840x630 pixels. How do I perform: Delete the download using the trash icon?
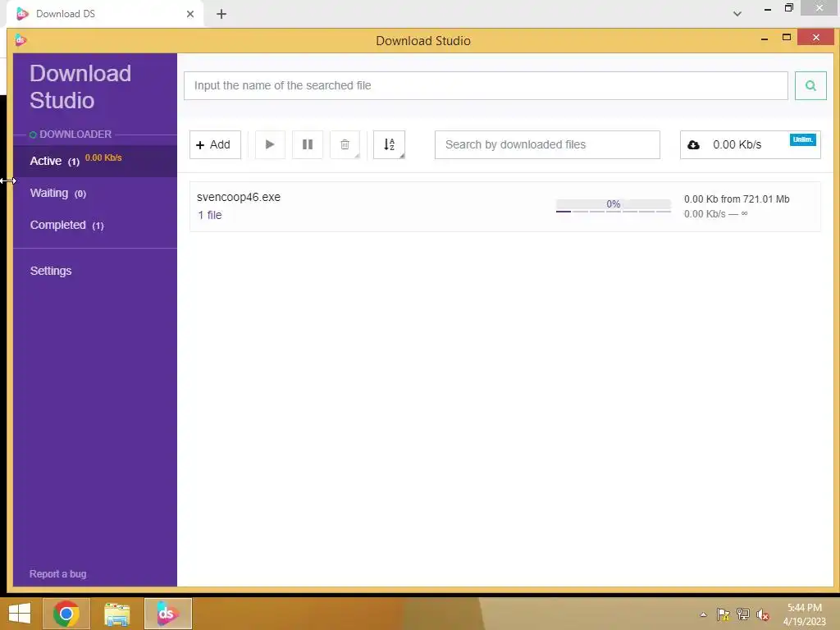[x=345, y=144]
